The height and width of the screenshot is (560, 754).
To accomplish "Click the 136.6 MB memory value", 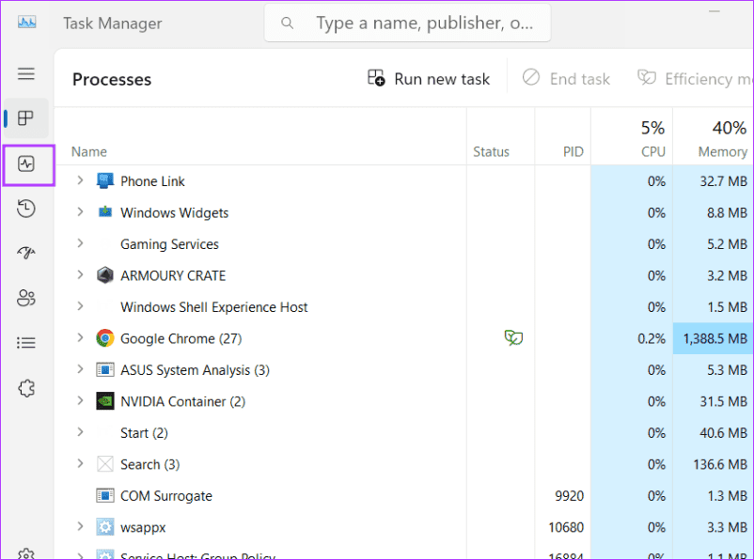I will 720,464.
